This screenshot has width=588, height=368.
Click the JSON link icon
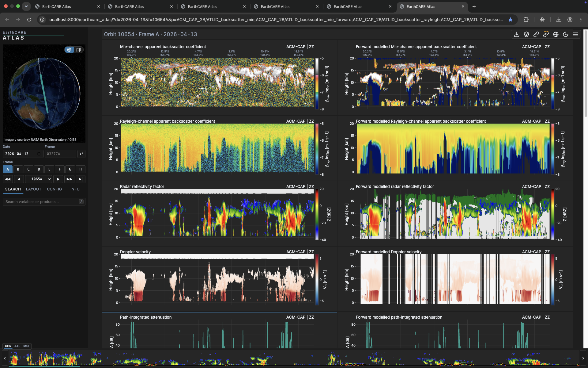(x=546, y=34)
